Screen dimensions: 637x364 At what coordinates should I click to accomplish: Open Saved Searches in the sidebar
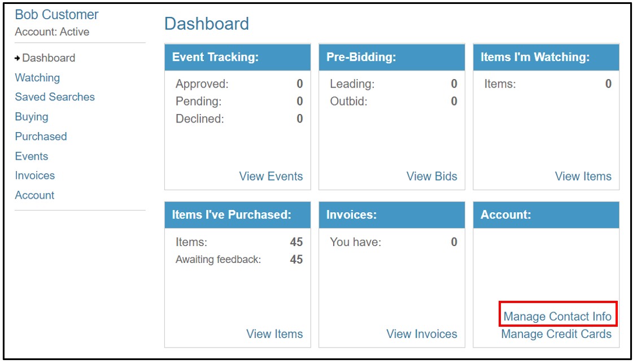point(55,97)
